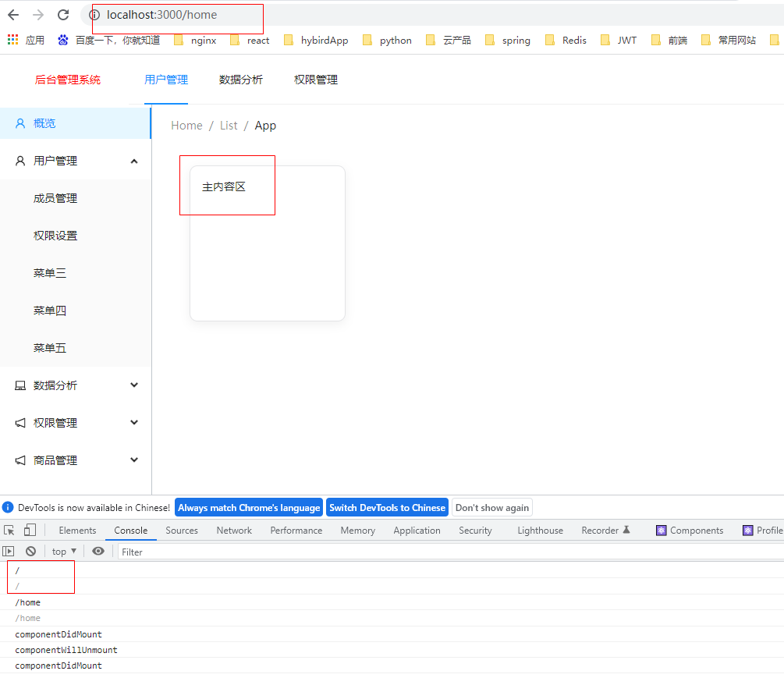Switch to the Elements DevTools tab
Viewport: 784px width, 678px height.
click(77, 531)
